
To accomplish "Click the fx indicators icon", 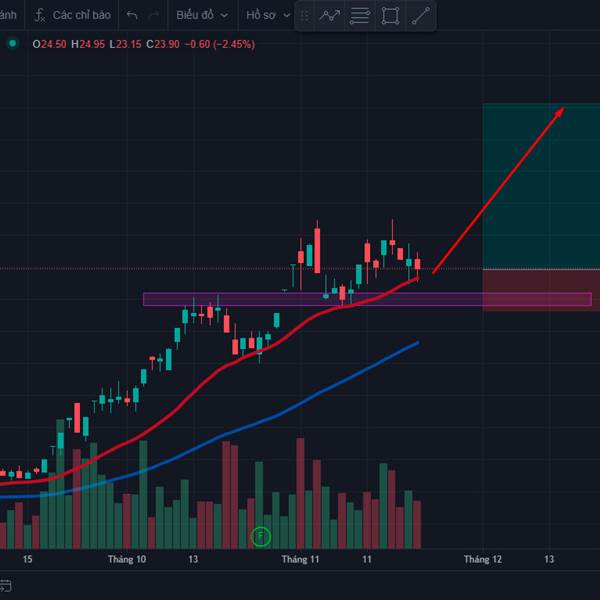I will coord(40,15).
